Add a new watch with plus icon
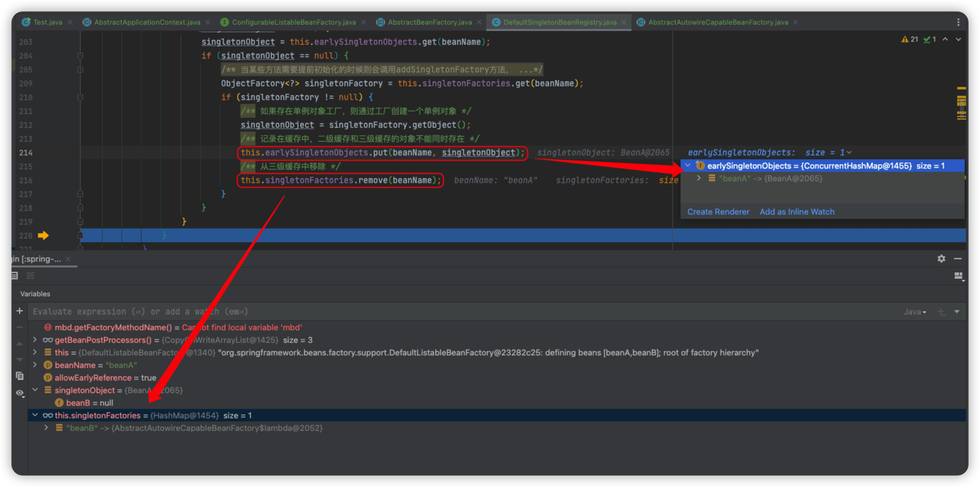Screen dimensions: 980x487 coord(19,311)
